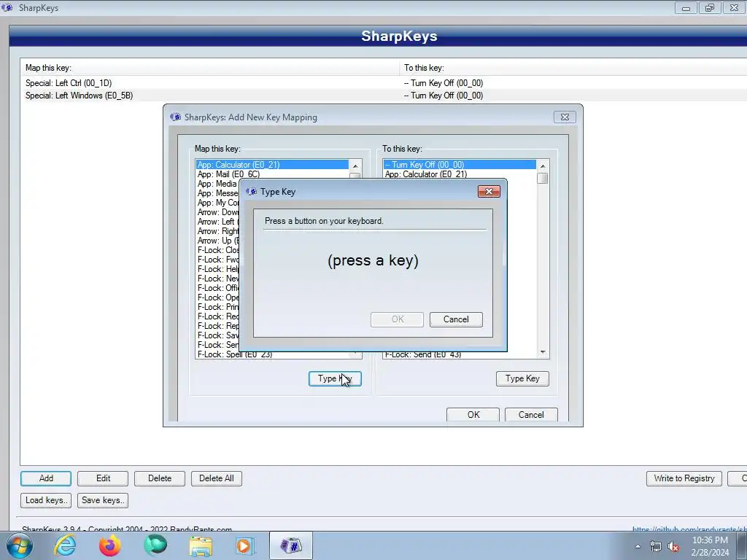Image resolution: width=747 pixels, height=560 pixels.
Task: Click the Delete All button
Action: [216, 478]
